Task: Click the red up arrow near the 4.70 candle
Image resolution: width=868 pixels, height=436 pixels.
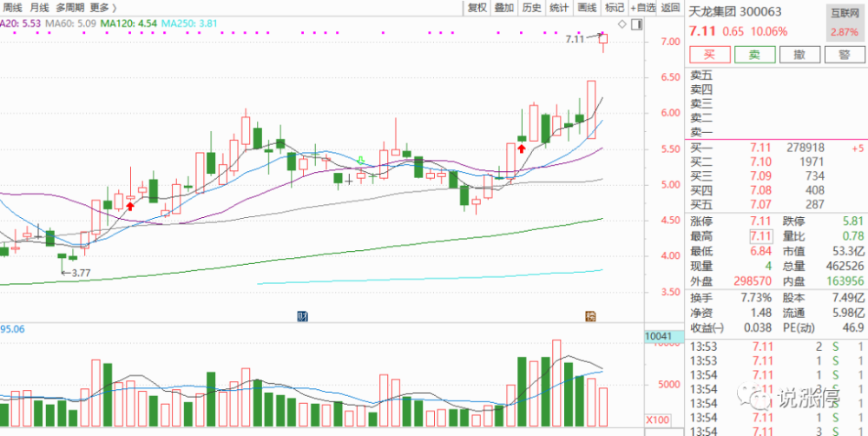Action: point(130,206)
